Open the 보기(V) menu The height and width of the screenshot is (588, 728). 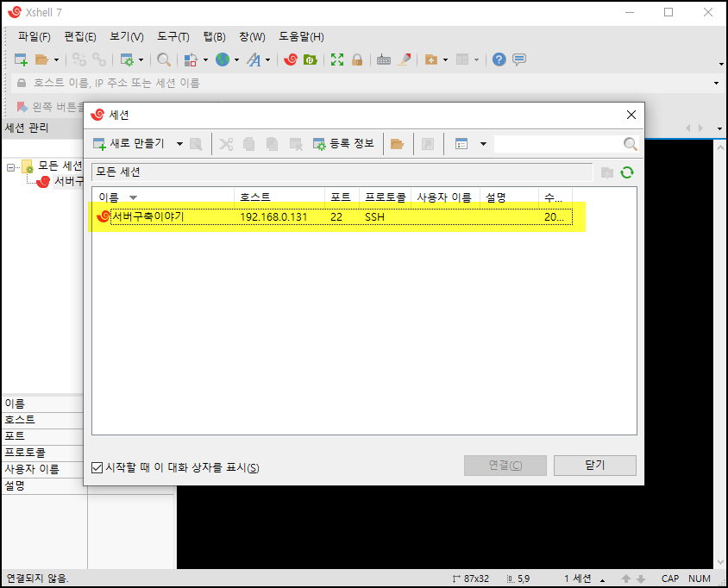126,37
